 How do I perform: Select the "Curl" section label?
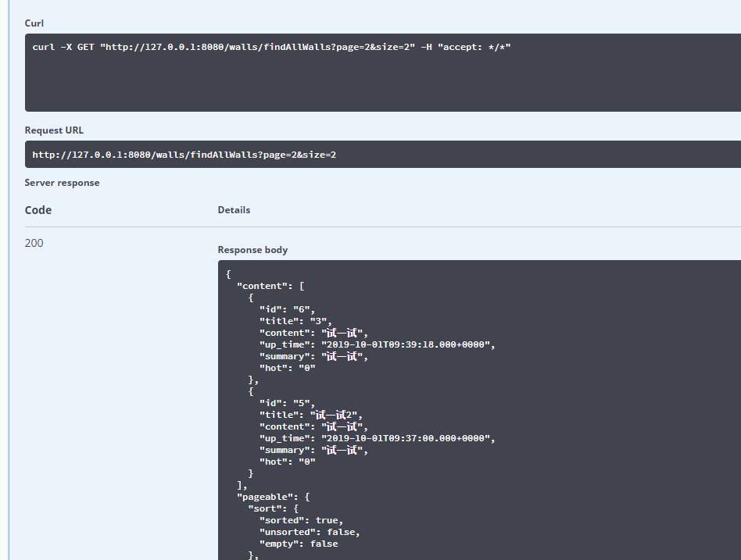point(34,23)
